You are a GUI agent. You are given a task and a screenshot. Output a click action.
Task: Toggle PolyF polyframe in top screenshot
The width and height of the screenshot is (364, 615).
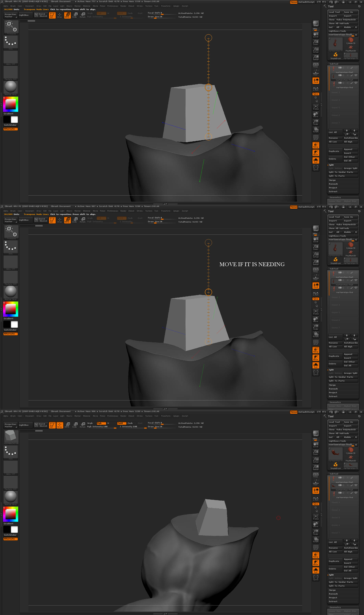click(316, 137)
